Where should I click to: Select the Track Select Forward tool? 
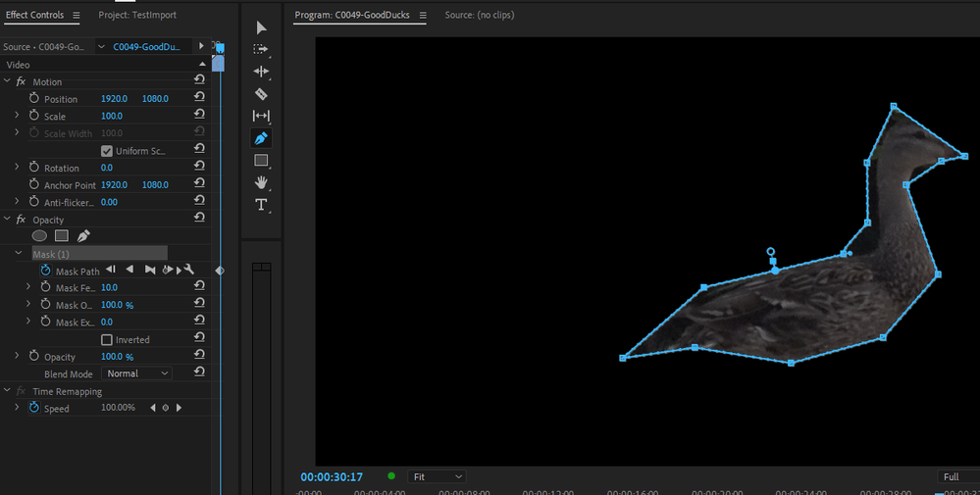[x=261, y=49]
